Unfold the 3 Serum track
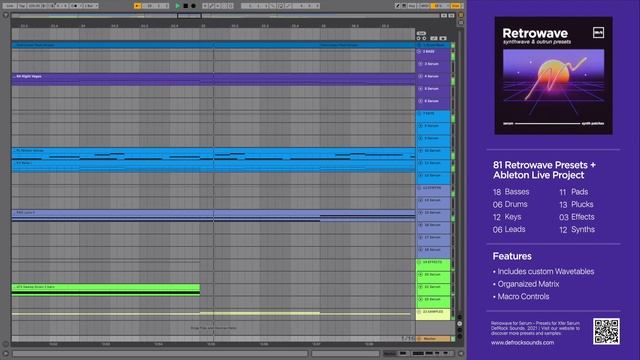 (421, 64)
